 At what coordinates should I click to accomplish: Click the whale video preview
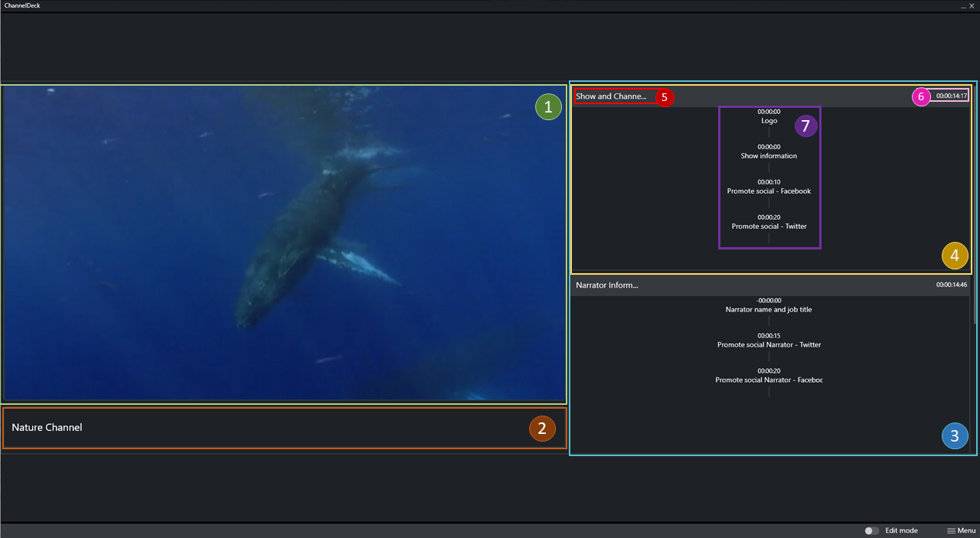tap(283, 243)
